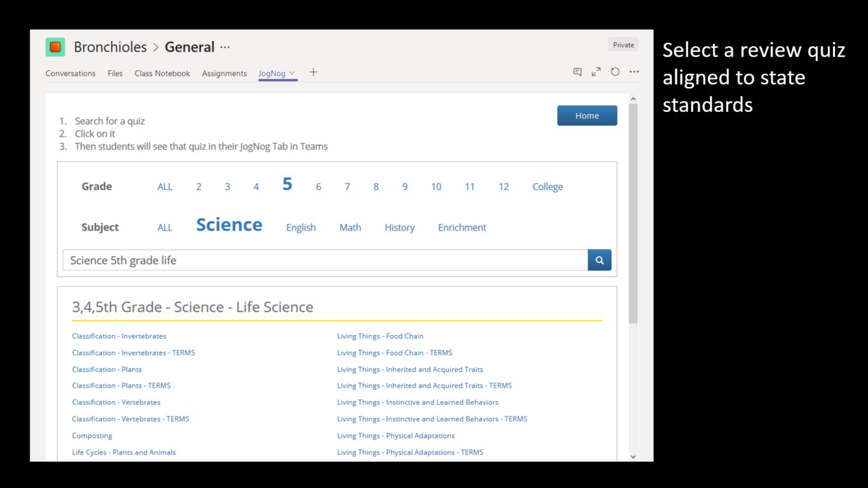
Task: Switch to the Conversations tab
Action: click(71, 74)
